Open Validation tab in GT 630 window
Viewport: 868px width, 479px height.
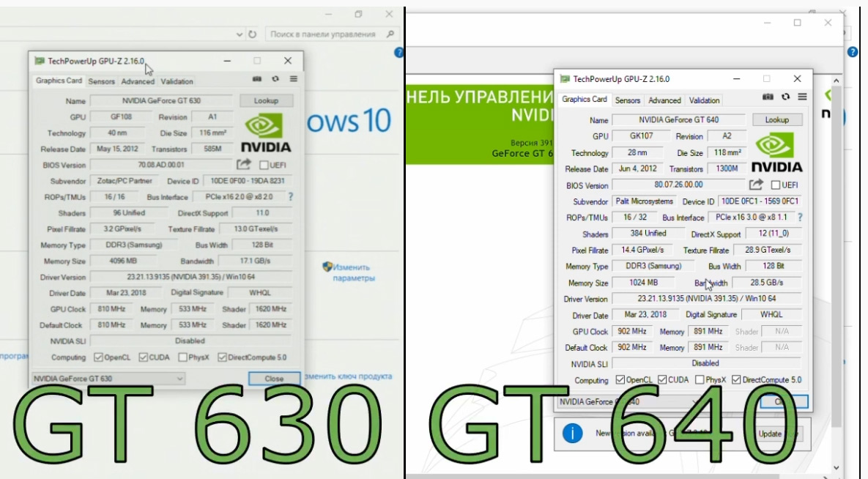point(177,81)
